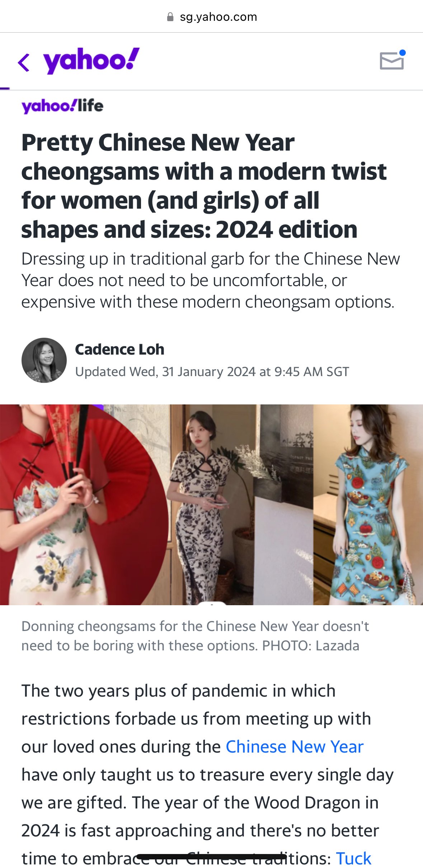Tap the red cheongsam photo with fan
The height and width of the screenshot is (868, 423).
click(x=84, y=504)
